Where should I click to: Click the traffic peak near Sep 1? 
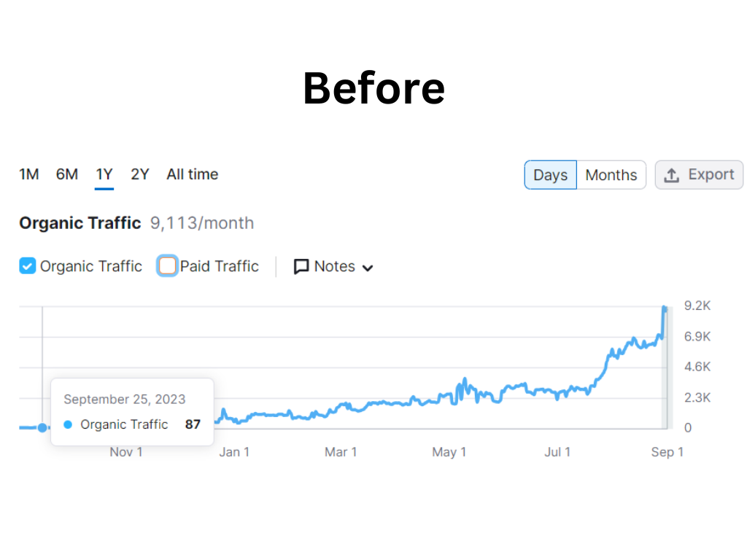[665, 308]
